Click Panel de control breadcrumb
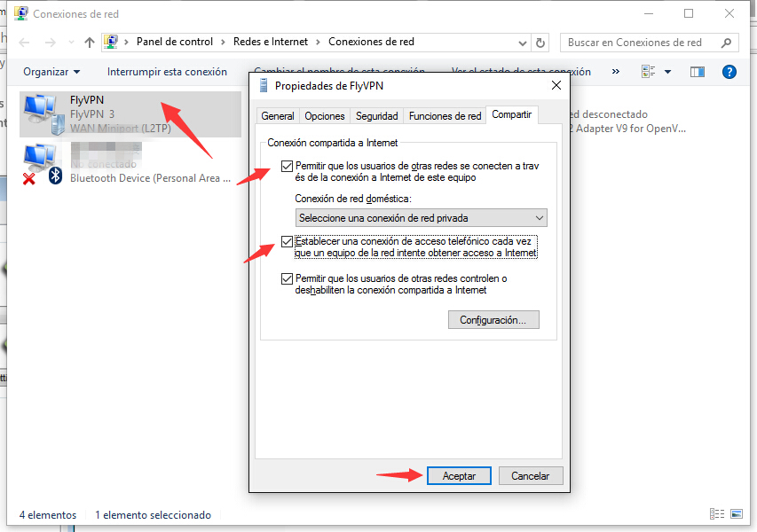The height and width of the screenshot is (532, 757). click(x=174, y=42)
